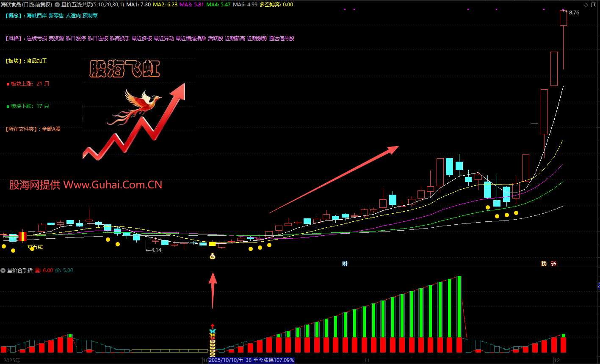The height and width of the screenshot is (364, 600).
Task: Click the 板块下跌: 17 只 count
Action: tap(30, 106)
